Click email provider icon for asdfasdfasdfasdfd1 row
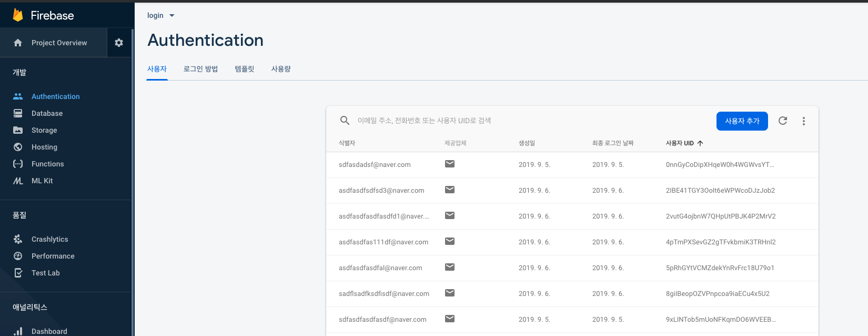Image resolution: width=868 pixels, height=336 pixels. tap(450, 215)
